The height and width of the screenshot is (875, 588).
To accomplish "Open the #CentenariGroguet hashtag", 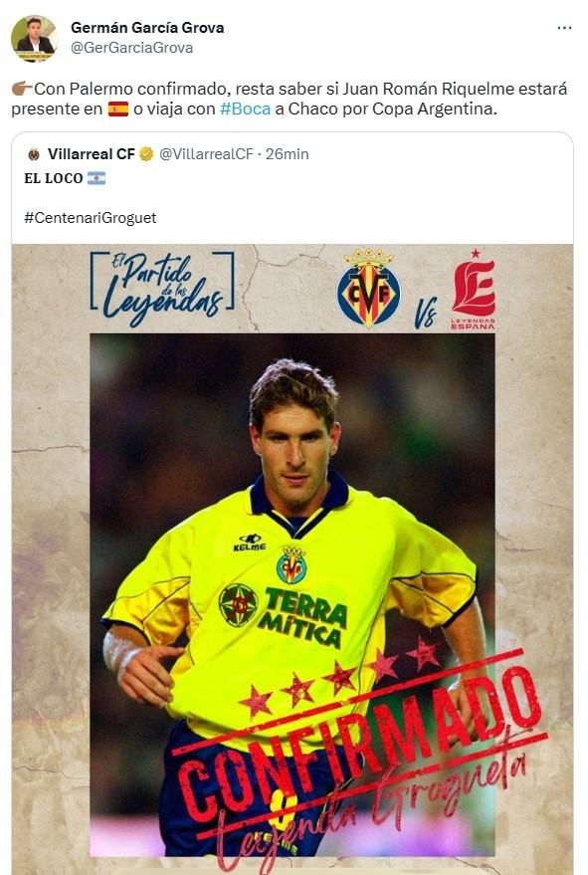I will pos(91,218).
